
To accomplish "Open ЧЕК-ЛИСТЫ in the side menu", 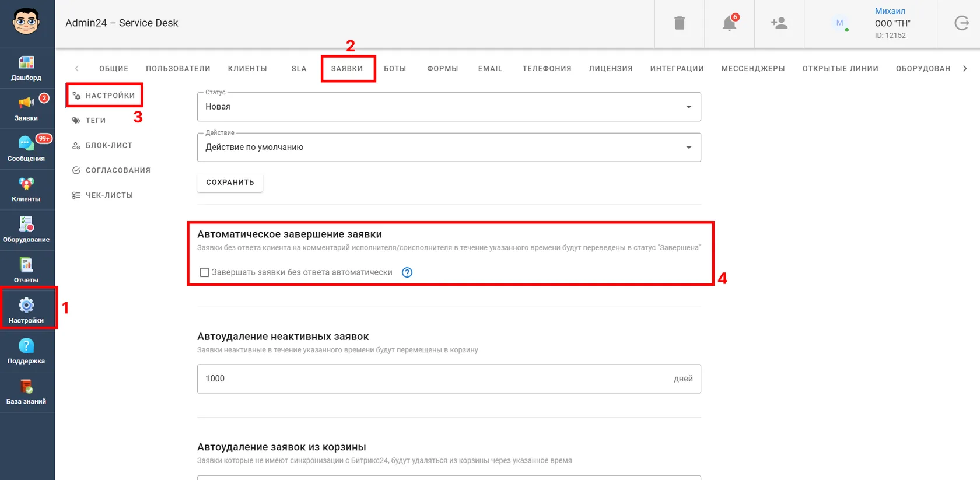I will (103, 195).
